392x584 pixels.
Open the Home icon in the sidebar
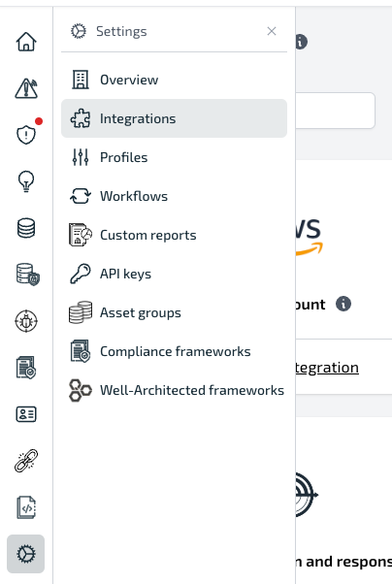[x=26, y=42]
